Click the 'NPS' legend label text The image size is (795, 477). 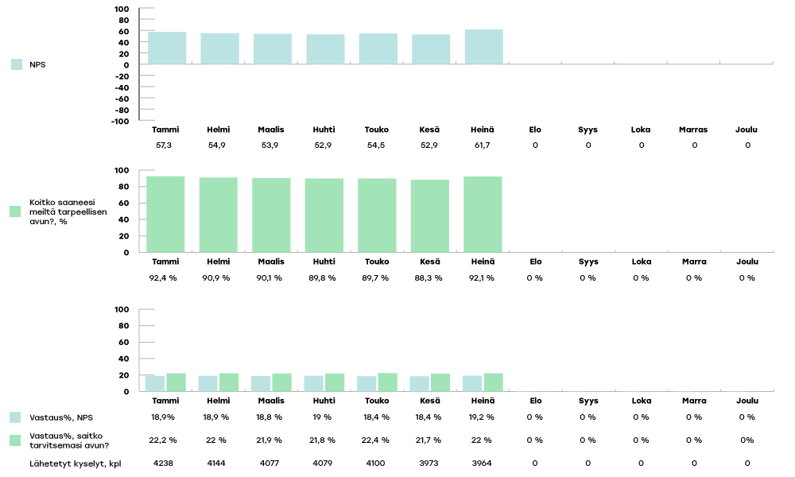38,65
